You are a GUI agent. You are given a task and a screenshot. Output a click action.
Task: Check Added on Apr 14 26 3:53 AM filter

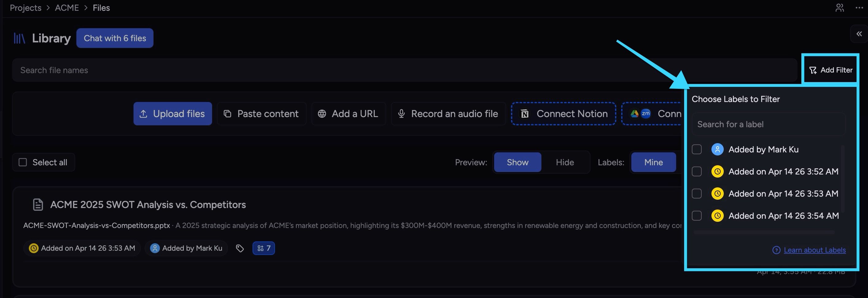click(696, 194)
